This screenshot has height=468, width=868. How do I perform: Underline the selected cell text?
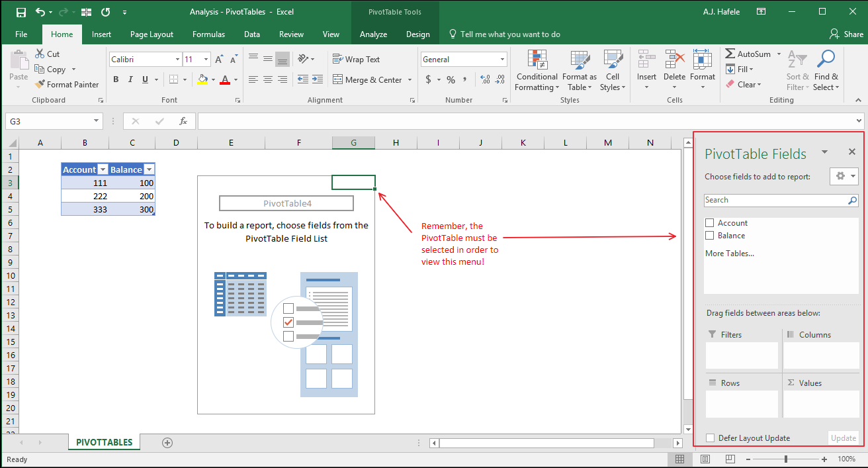[145, 79]
